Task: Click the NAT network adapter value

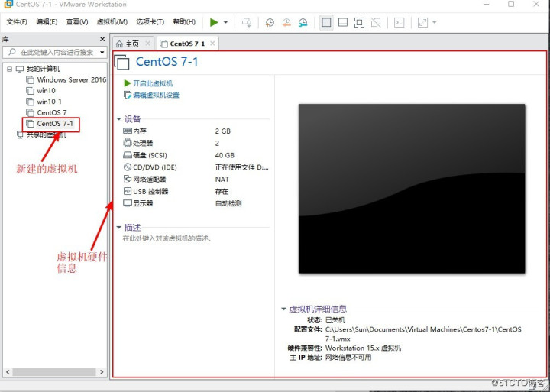Action: coord(222,180)
